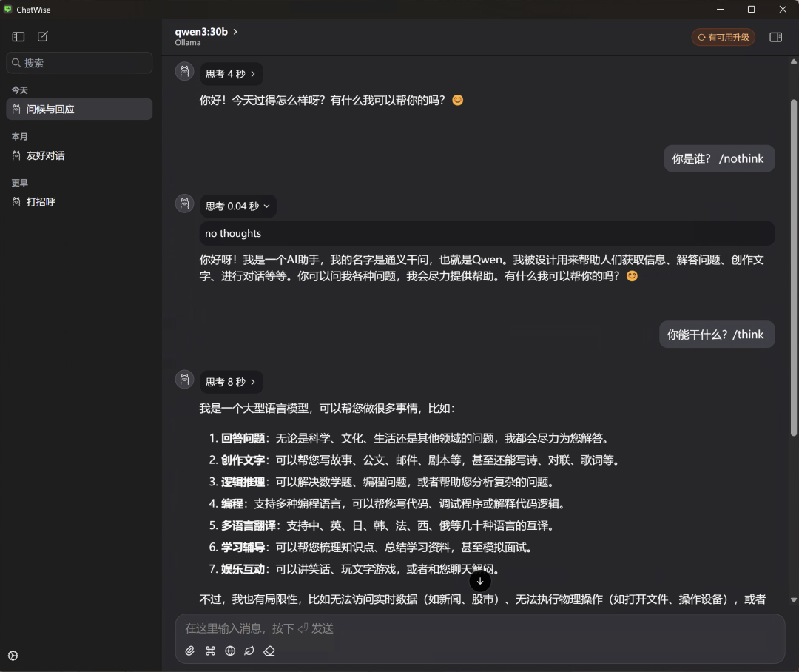Jump to bottom with down-arrow button
799x672 pixels.
point(480,581)
